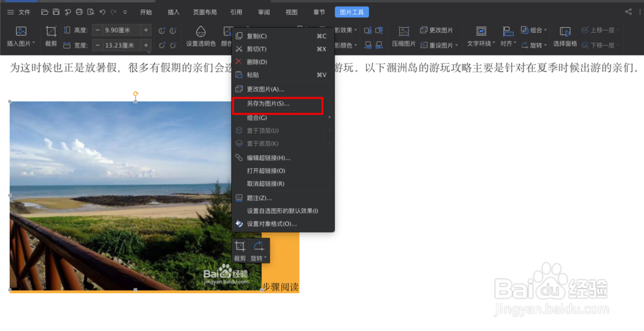Switch to 审阅 tab
The width and height of the screenshot is (644, 331).
[263, 12]
